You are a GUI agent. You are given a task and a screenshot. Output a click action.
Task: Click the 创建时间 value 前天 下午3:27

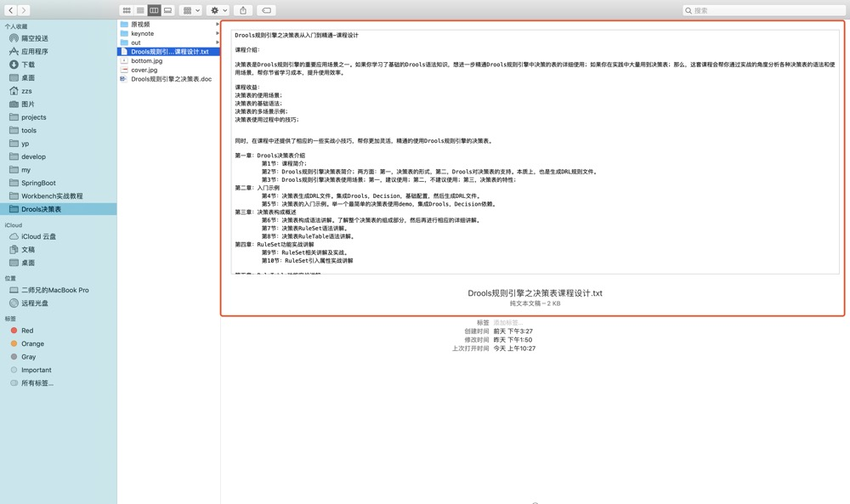513,331
